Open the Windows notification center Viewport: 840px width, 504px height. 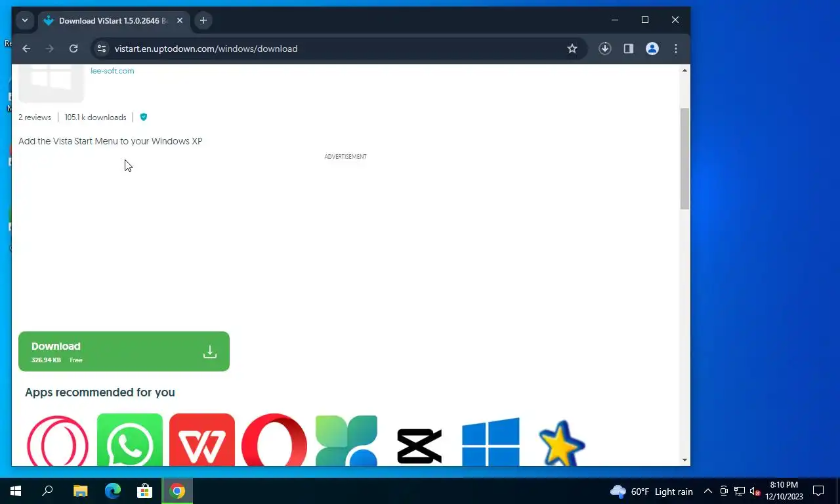(818, 491)
